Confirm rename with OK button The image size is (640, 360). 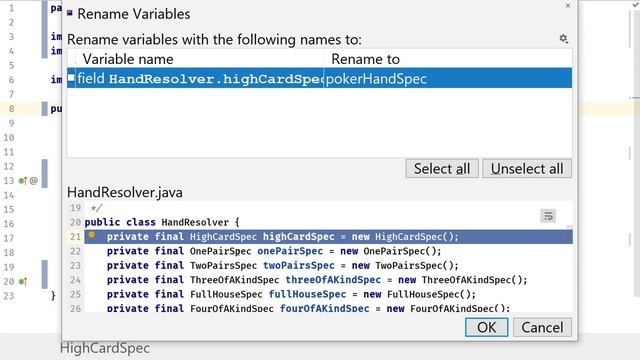click(x=487, y=327)
